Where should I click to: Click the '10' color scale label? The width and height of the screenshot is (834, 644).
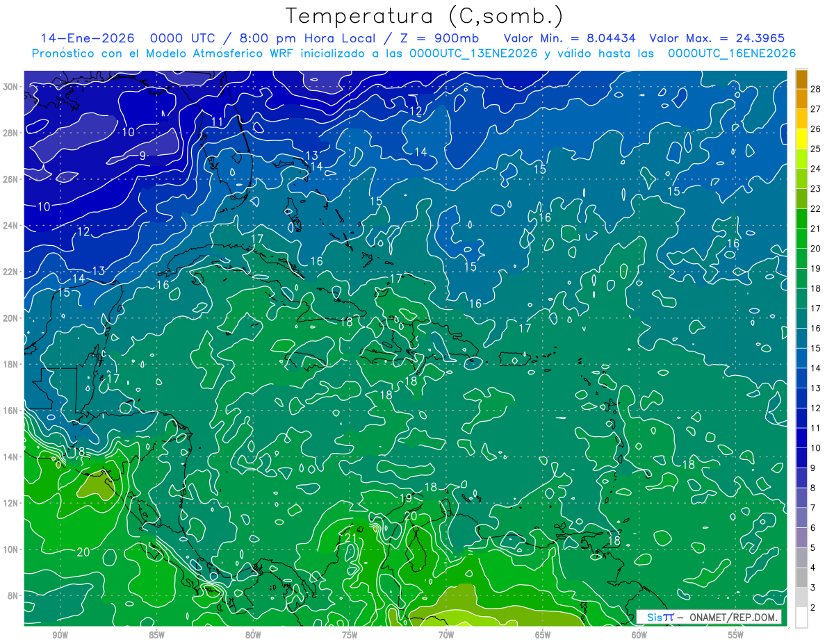[816, 448]
